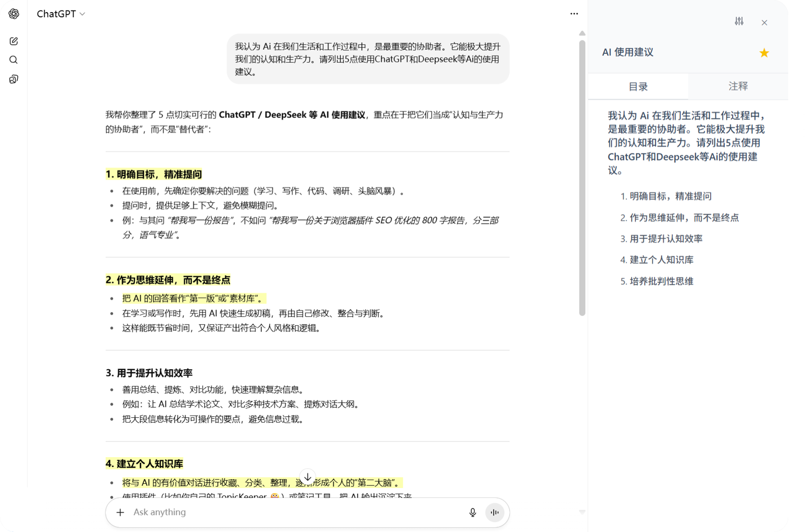Click the heading 3. 用于提升认知效率 in chat
Screen dimensions: 805x532
point(149,373)
